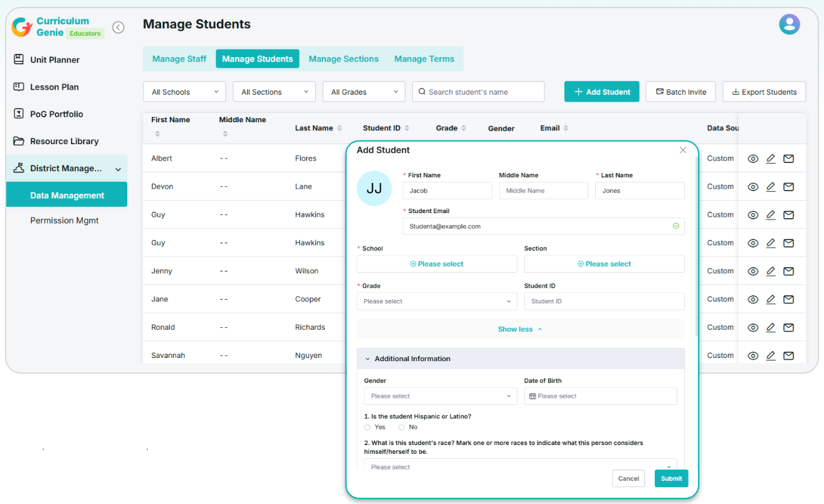Click the Add Student button
The image size is (824, 504).
602,92
